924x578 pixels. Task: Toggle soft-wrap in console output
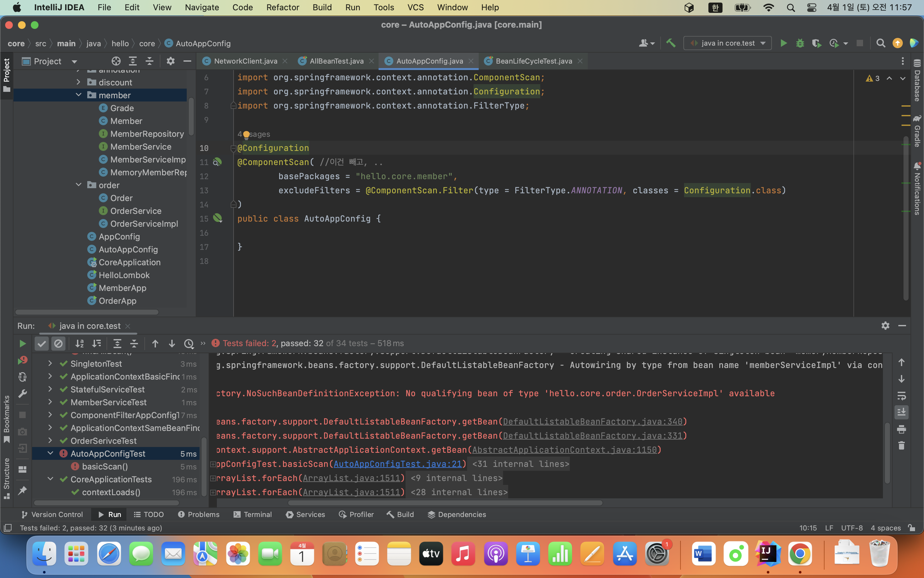(902, 396)
